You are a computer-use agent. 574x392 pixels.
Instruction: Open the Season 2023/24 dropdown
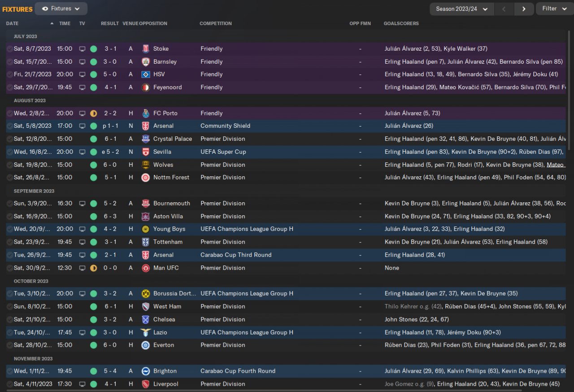click(461, 9)
